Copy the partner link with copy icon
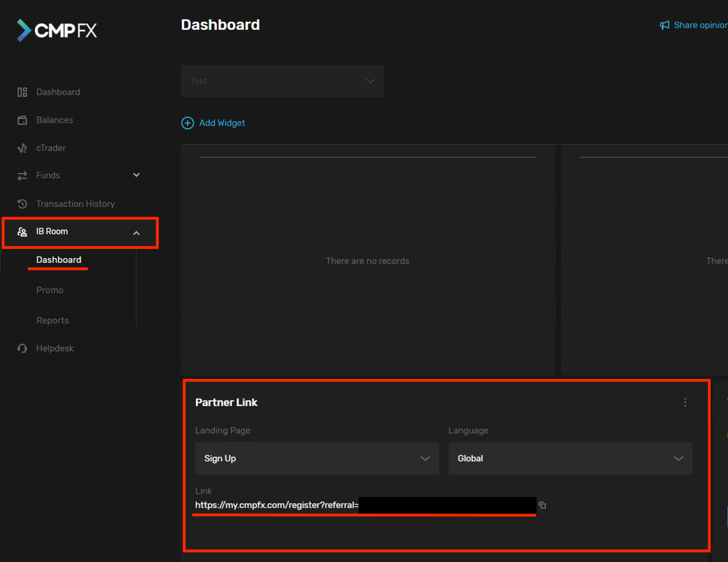 pos(542,505)
